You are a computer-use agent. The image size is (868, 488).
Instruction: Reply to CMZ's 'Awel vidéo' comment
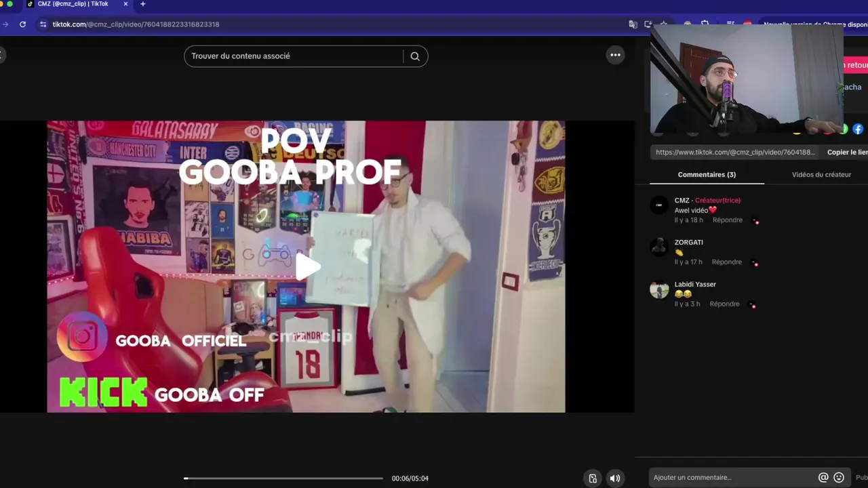point(727,220)
